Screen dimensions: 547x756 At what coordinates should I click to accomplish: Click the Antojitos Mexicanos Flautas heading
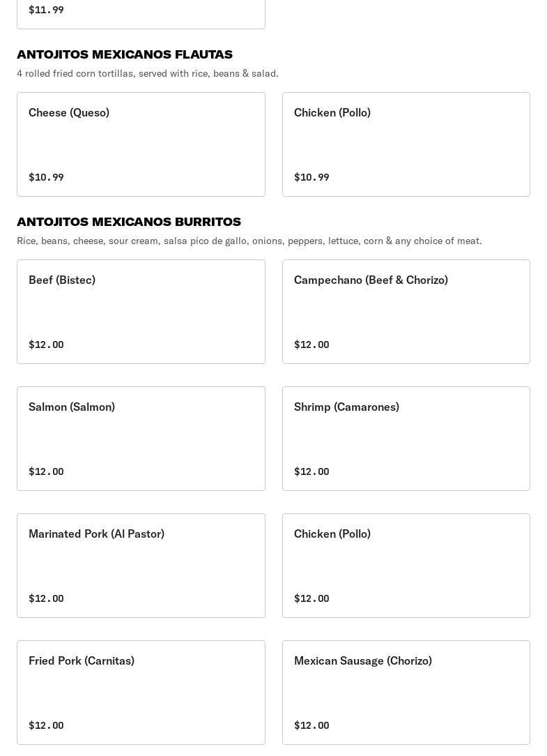(125, 54)
